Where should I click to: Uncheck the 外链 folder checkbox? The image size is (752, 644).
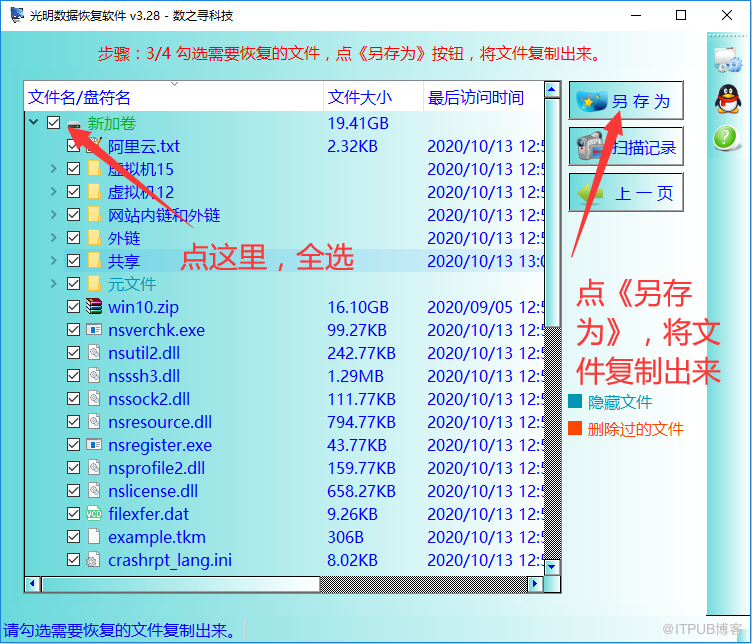73,237
